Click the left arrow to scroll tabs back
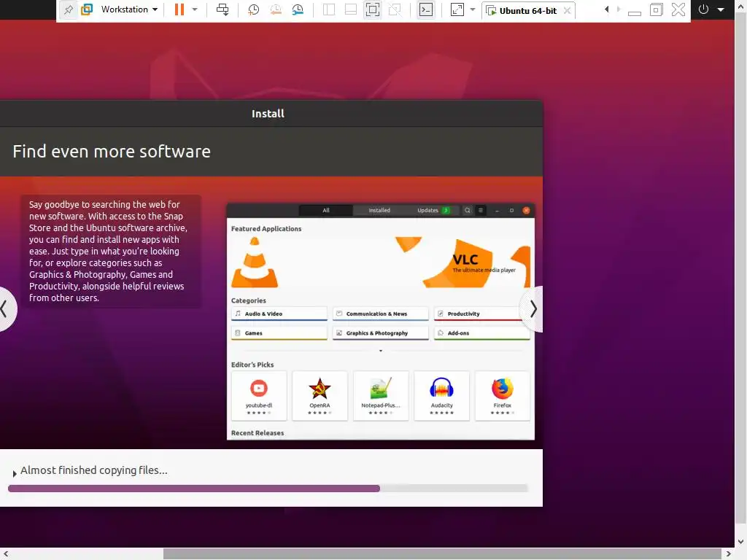 click(606, 9)
